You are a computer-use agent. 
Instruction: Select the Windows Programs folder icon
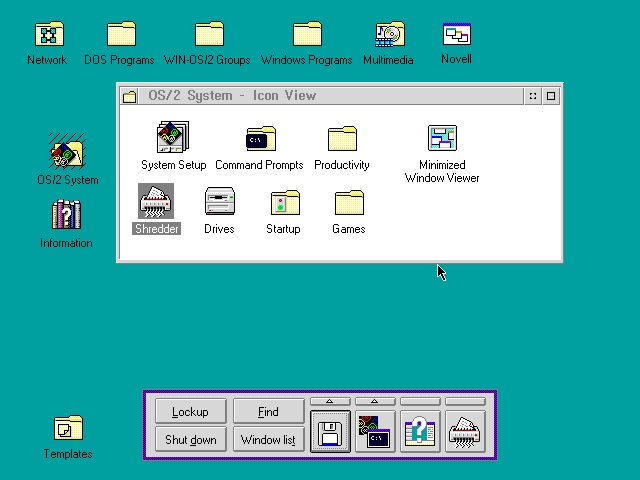click(307, 34)
